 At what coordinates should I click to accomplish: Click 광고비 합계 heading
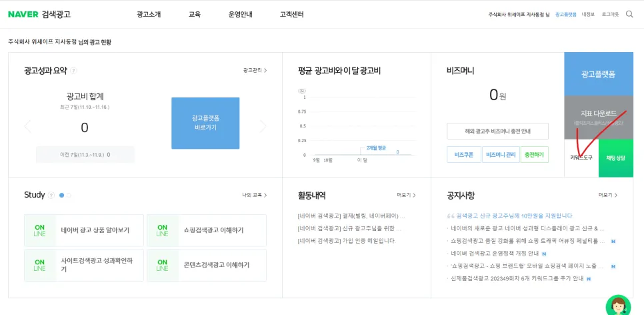click(85, 96)
